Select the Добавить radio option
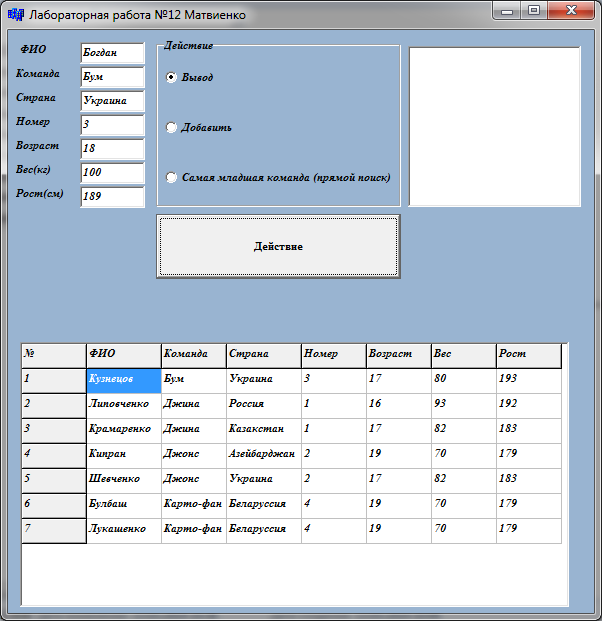 pos(171,127)
